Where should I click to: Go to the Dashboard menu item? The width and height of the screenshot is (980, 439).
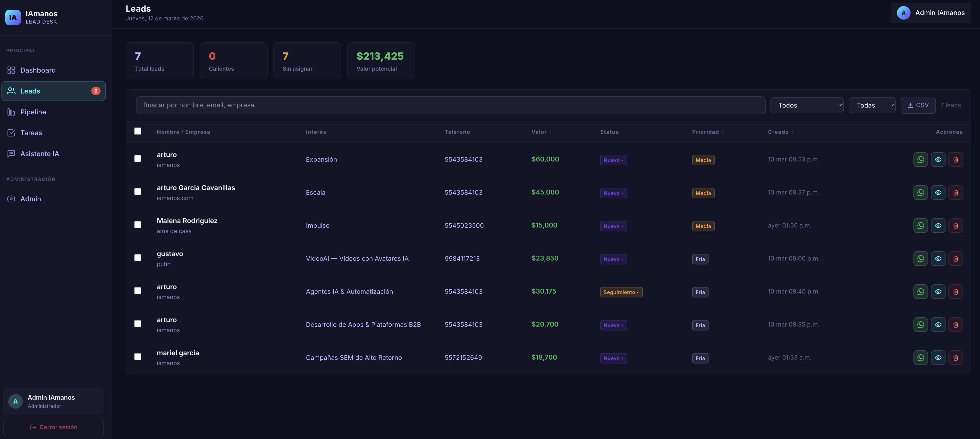pyautogui.click(x=38, y=70)
